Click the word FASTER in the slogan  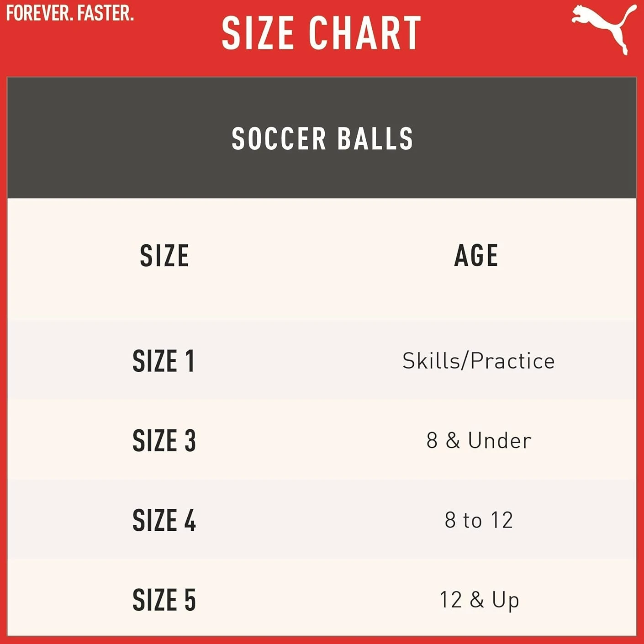106,13
